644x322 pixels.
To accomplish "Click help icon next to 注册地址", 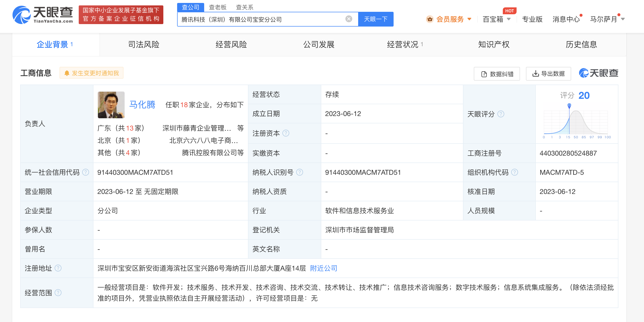I will (x=58, y=268).
